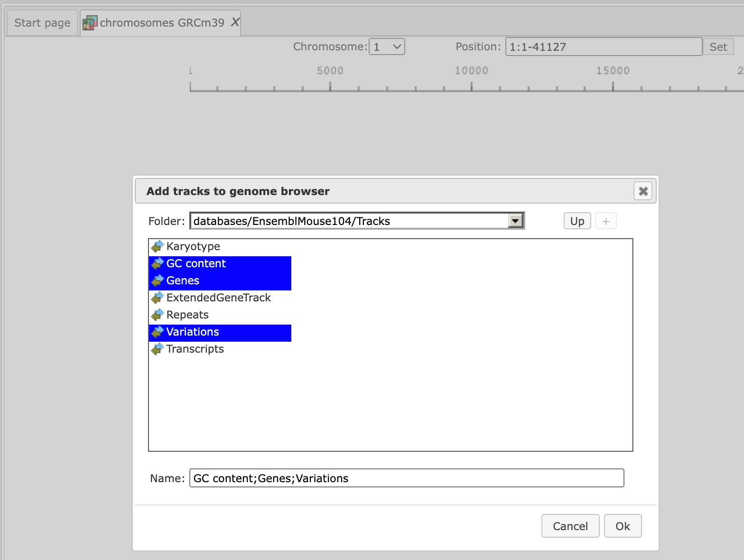The image size is (744, 560).
Task: Click the 10000 ruler mark
Action: 472,71
